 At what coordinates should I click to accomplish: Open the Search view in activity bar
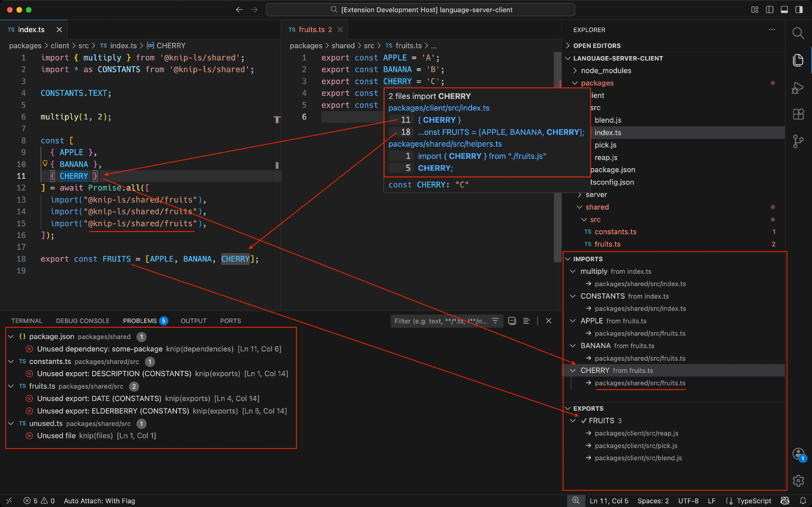point(798,33)
